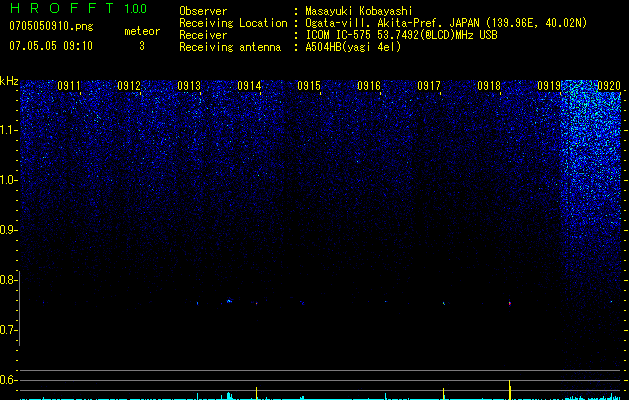Screen dimensions: 629x400
Task: Select the file name 0705050910.png
Action: (51, 27)
